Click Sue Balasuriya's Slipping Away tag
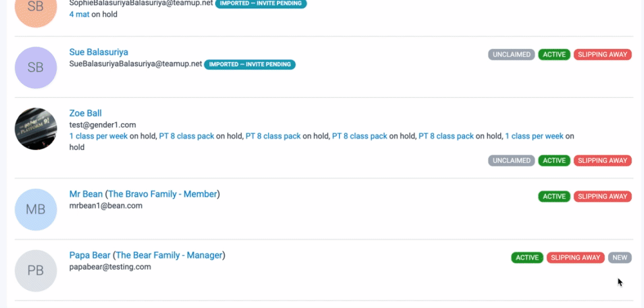The image size is (644, 308). pyautogui.click(x=602, y=55)
